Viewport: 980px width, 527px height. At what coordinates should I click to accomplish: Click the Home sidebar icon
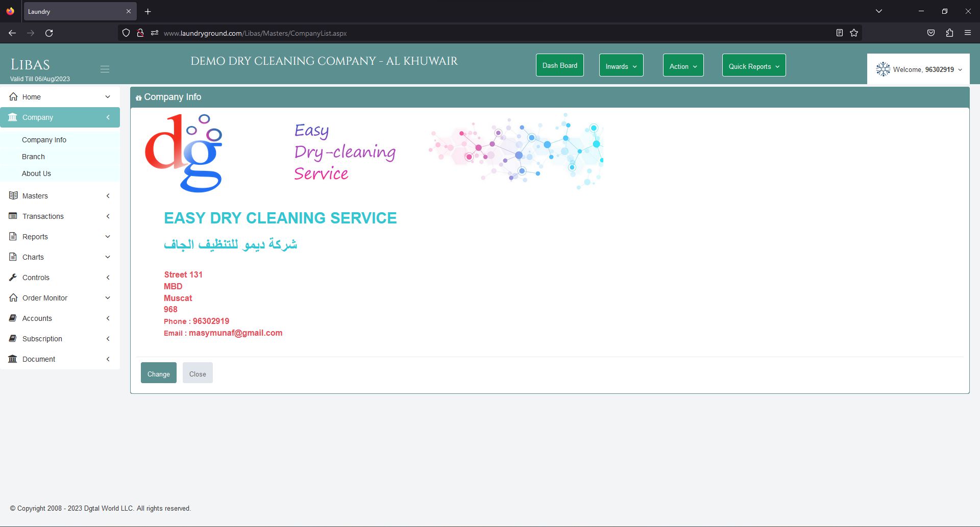13,96
